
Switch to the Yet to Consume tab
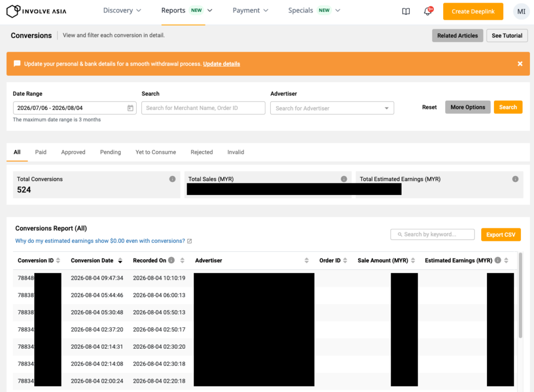155,152
